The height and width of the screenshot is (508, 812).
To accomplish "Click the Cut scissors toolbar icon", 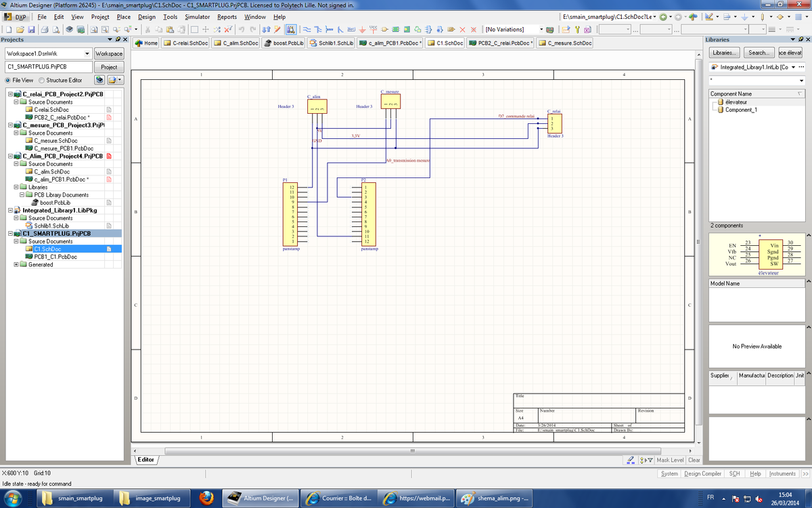I will point(149,30).
